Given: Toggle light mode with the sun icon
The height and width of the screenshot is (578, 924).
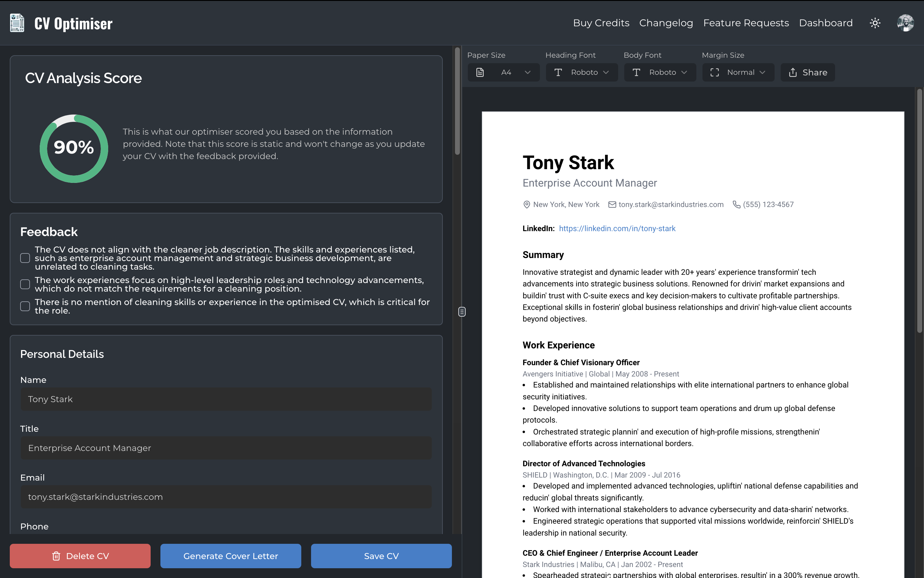Looking at the screenshot, I should click(x=875, y=23).
